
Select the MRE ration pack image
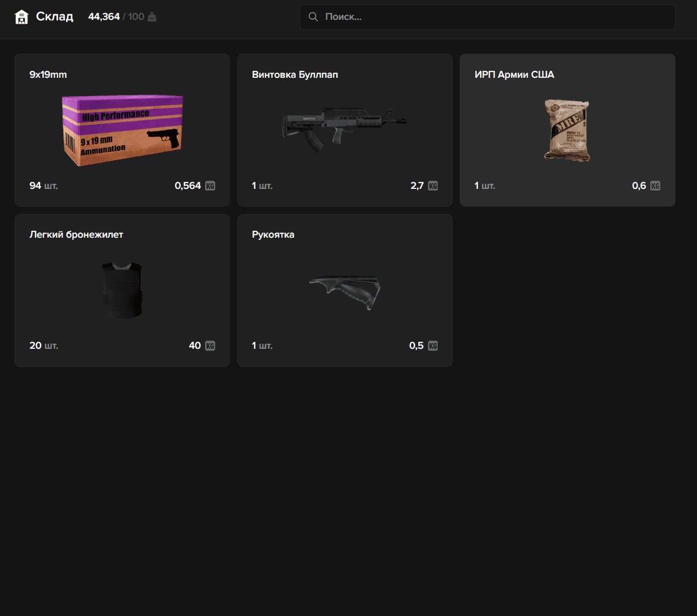567,130
